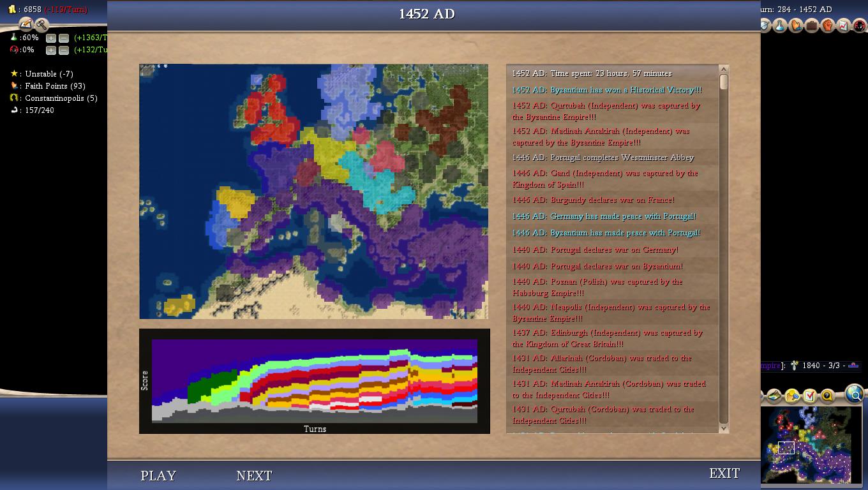Click the green research flask rate icon
Image resolution: width=868 pixels, height=490 pixels.
tap(14, 38)
